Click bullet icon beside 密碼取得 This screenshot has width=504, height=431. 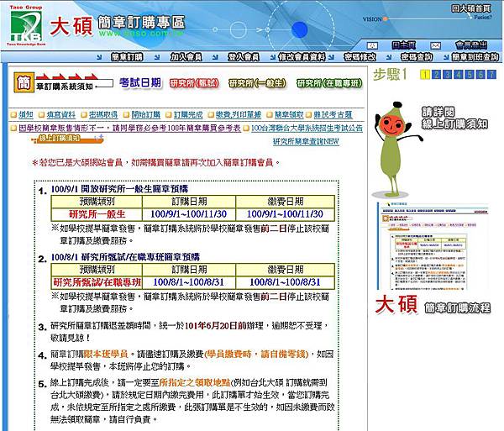[84, 115]
